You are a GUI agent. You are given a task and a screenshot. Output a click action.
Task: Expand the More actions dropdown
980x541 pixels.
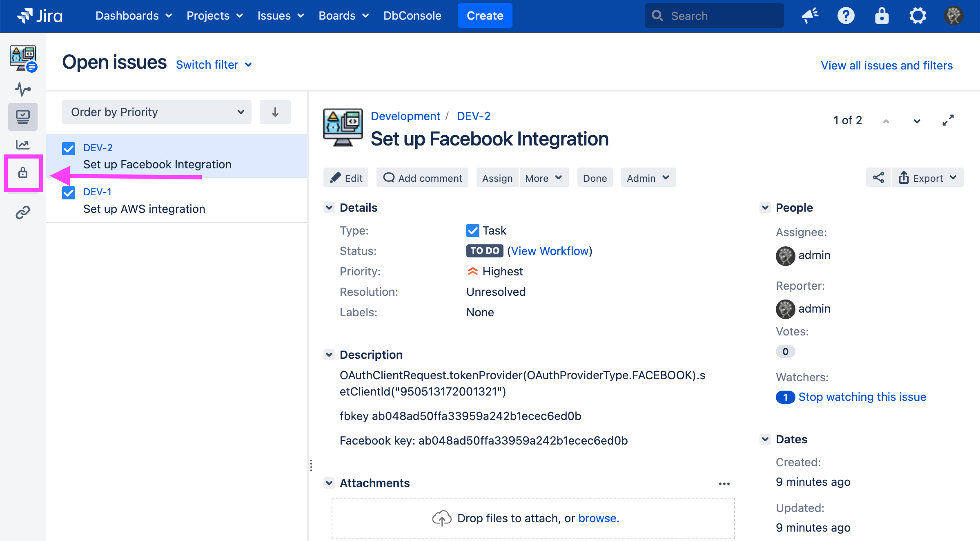543,178
